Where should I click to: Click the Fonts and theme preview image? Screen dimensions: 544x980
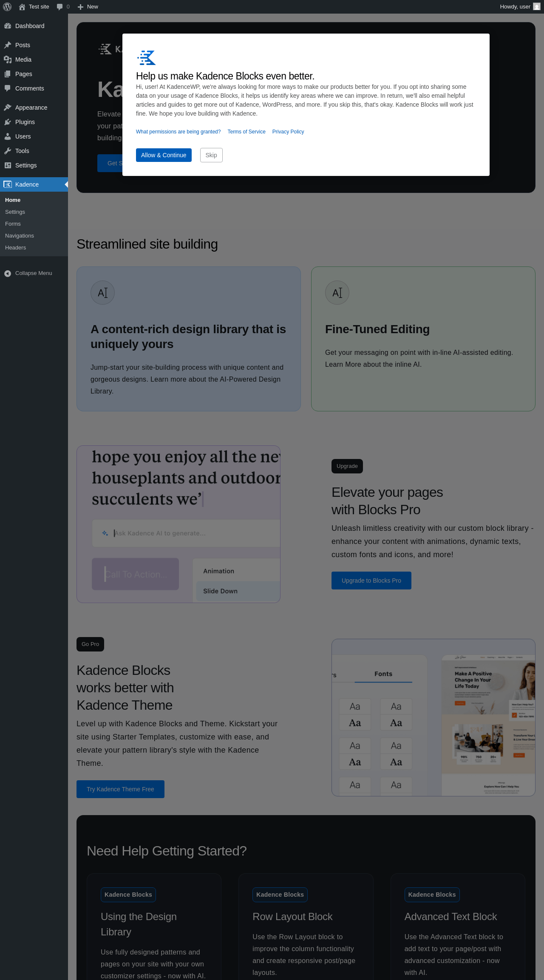[x=433, y=717]
